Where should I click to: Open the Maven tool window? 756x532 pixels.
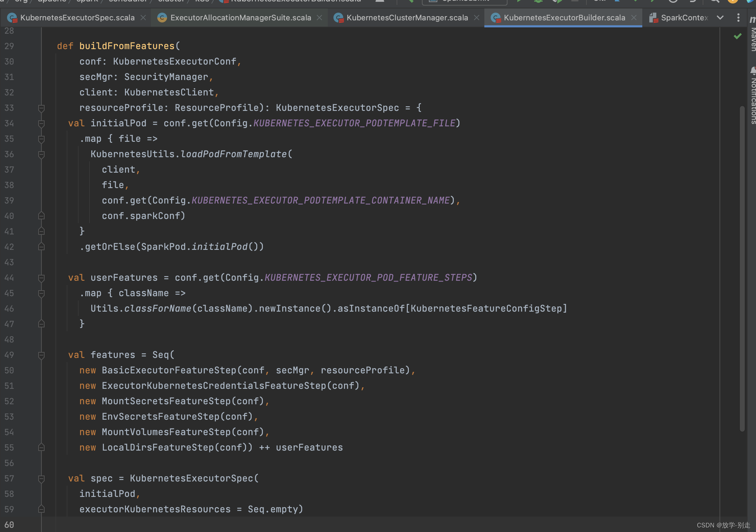pos(752,34)
